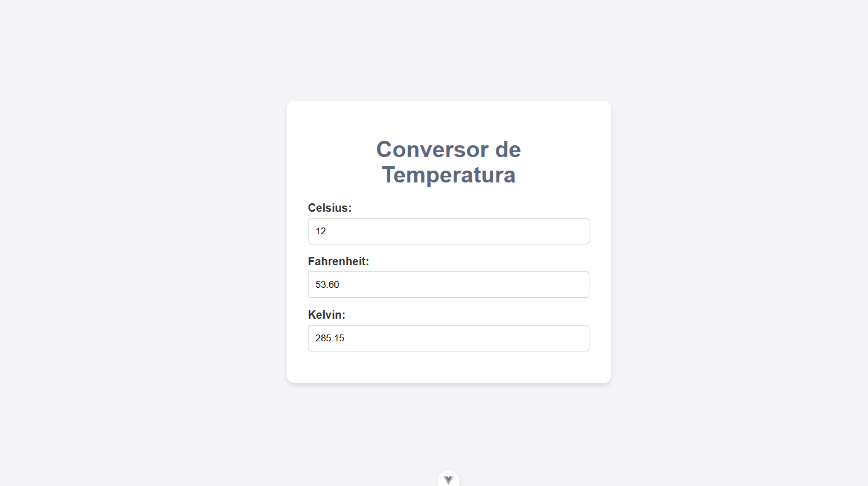
Task: Click the Kelvin field showing 285.15
Action: (449, 338)
